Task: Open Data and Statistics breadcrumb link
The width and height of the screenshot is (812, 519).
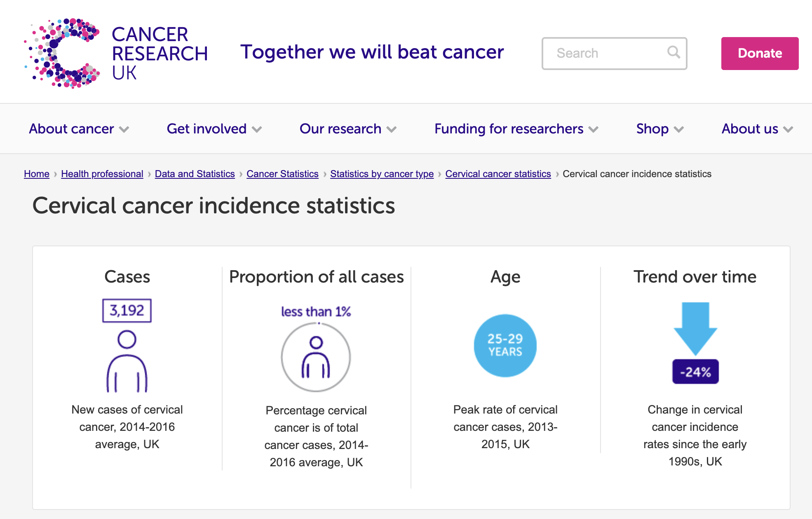Action: click(195, 174)
